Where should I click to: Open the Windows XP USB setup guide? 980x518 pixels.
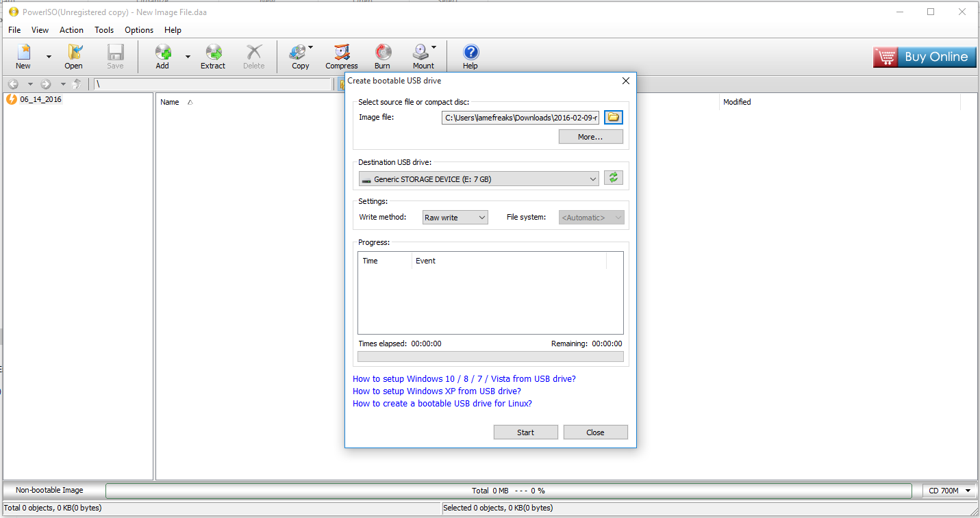(x=436, y=391)
